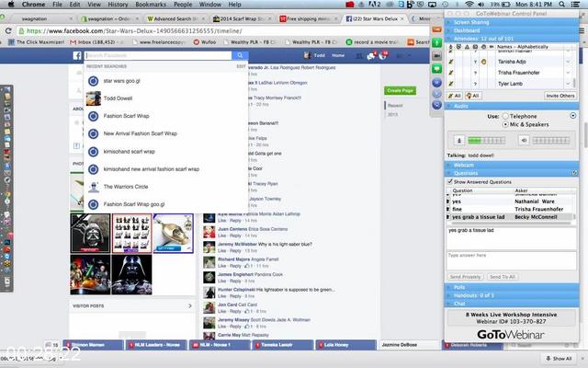Screen dimensions: 588x368
Task: Toggle the green microphone button on grab tab
Action: [x=437, y=43]
